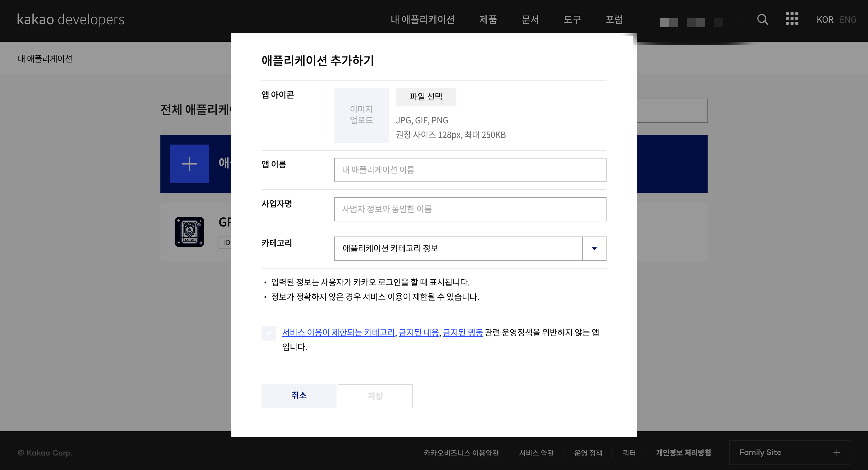This screenshot has width=868, height=470.
Task: Click the 파일 선택 button
Action: [x=426, y=97]
